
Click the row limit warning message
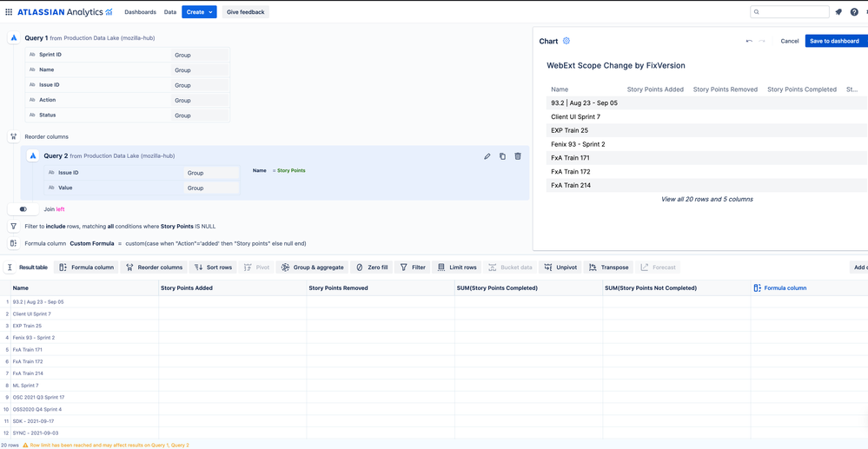[106, 445]
